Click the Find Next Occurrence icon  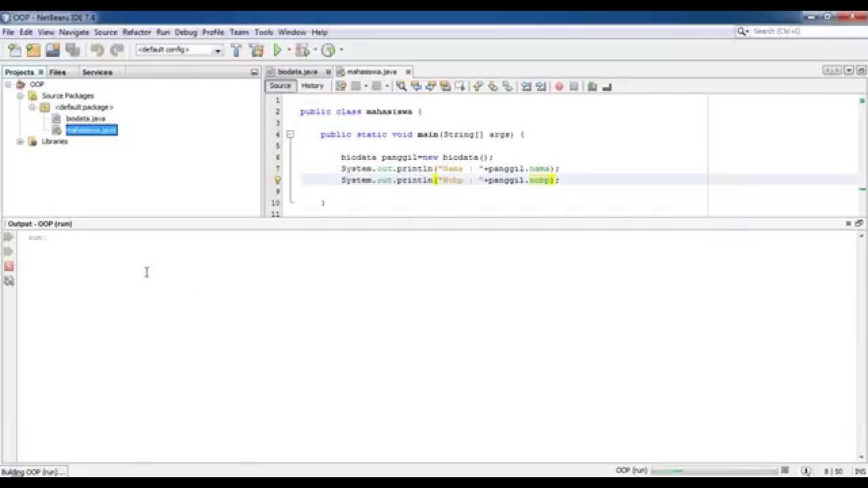click(431, 86)
